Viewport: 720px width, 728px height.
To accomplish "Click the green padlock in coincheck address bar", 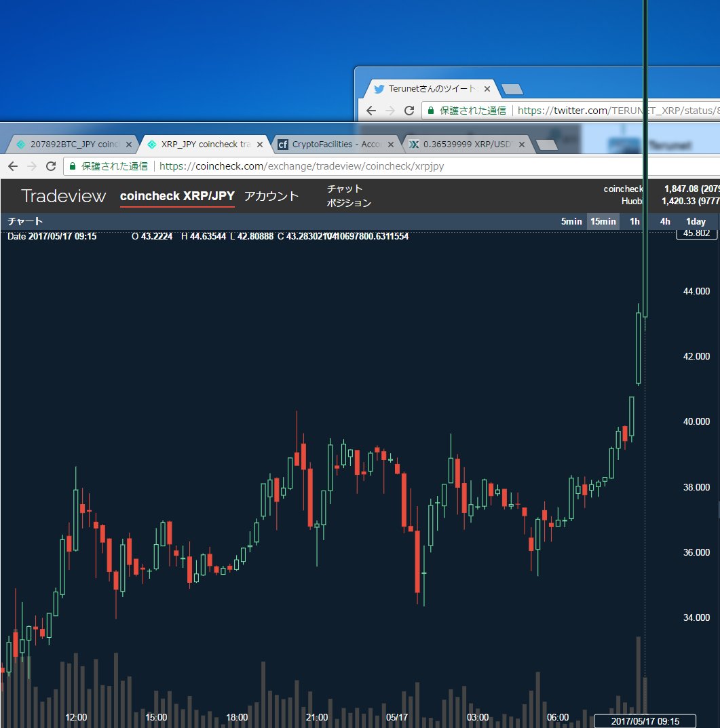I will pyautogui.click(x=73, y=166).
